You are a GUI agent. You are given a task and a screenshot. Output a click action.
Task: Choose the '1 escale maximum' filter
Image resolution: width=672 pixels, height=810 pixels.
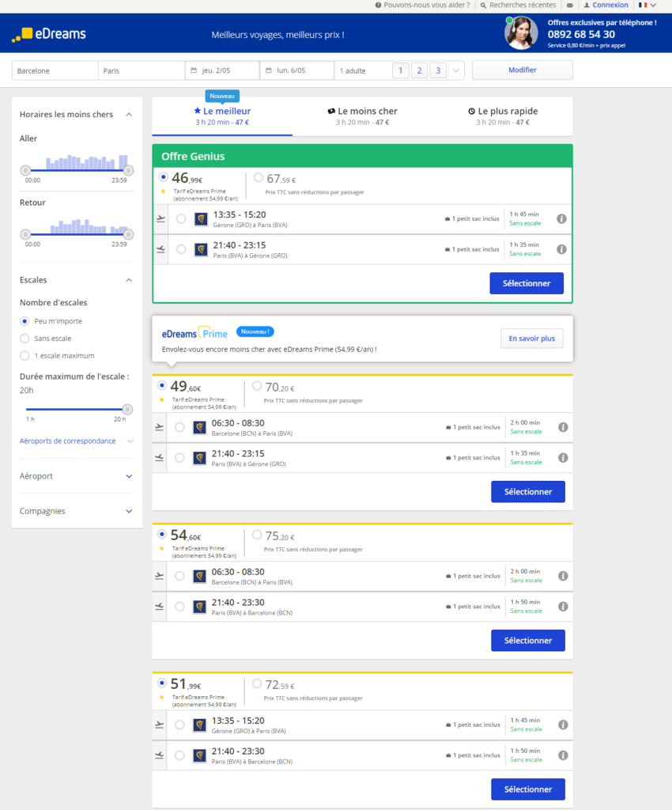[25, 356]
